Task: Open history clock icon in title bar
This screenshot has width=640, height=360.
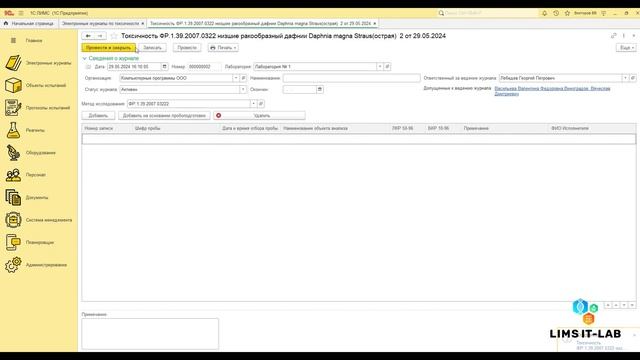Action: coord(556,13)
